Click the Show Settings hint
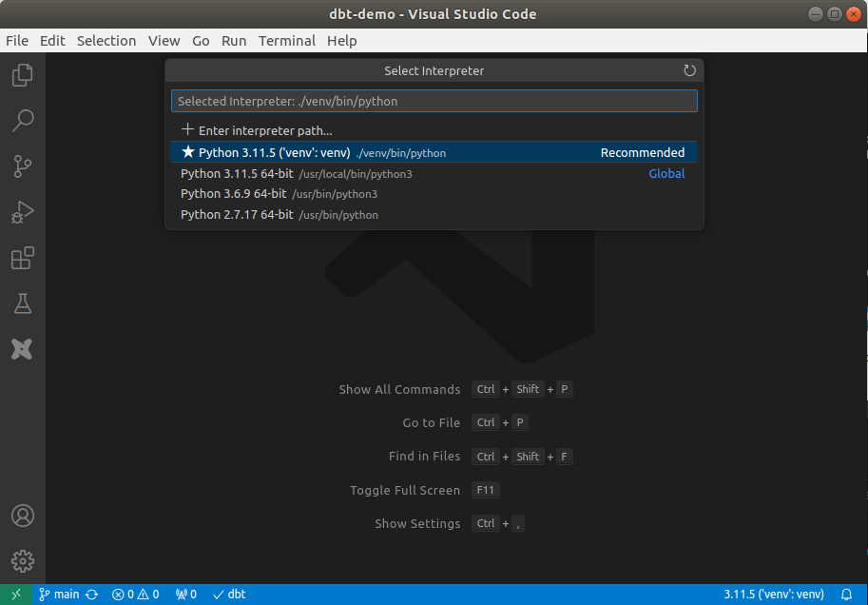The height and width of the screenshot is (605, 868). pyautogui.click(x=417, y=523)
